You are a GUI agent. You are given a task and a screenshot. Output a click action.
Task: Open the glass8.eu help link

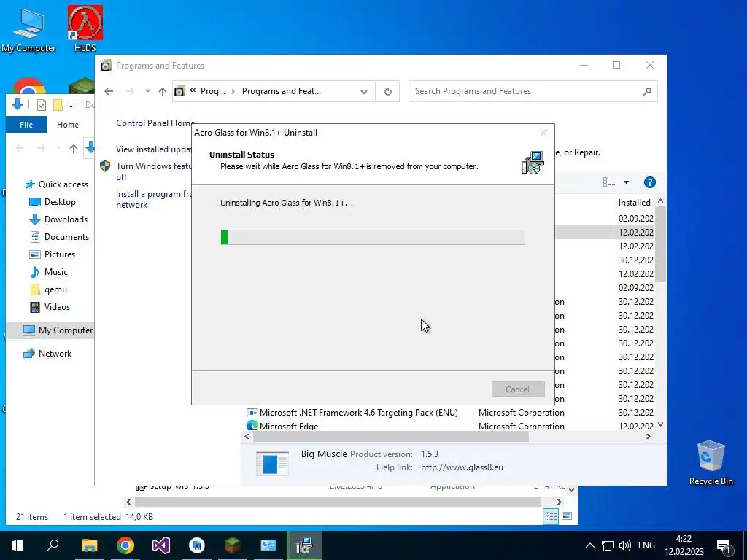click(462, 467)
